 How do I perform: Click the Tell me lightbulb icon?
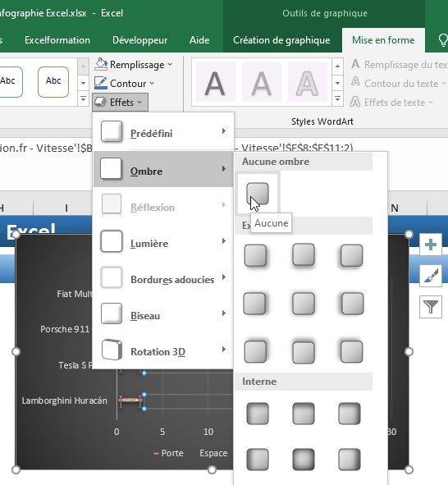pos(442,40)
